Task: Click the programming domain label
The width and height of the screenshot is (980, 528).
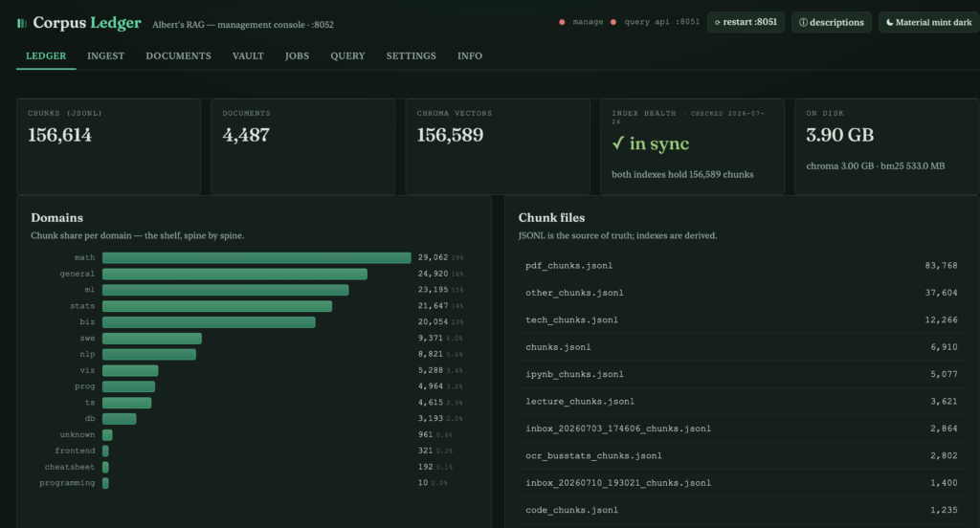Action: 67,483
